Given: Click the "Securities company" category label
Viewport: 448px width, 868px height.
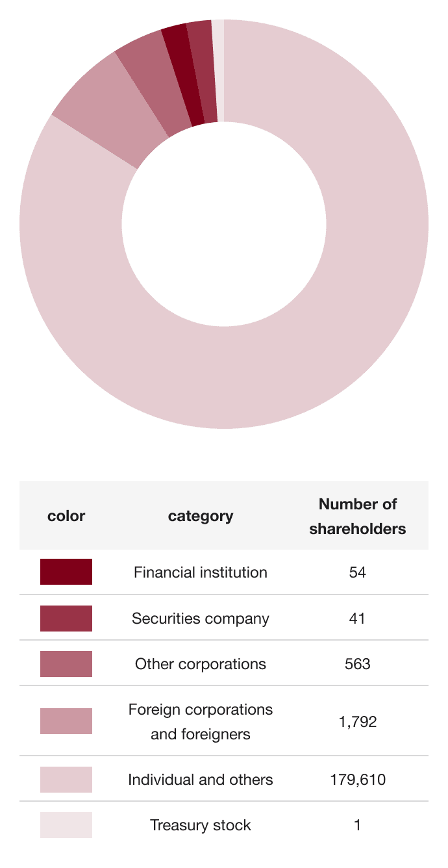Looking at the screenshot, I should 201,619.
